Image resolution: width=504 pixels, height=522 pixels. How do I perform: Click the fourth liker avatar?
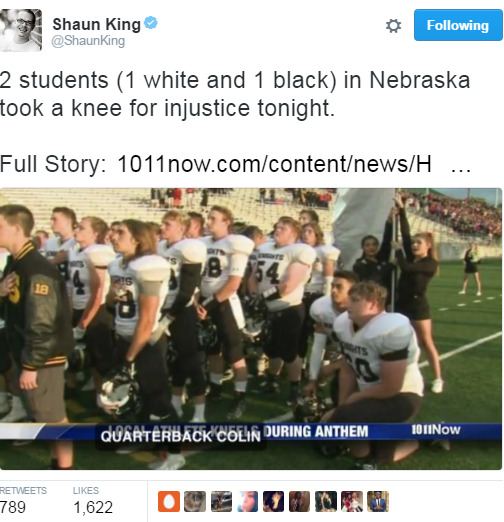(x=247, y=501)
